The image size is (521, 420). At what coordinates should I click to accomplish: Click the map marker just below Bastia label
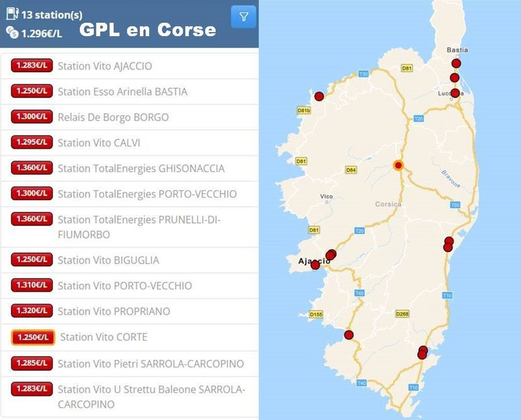[x=456, y=63]
